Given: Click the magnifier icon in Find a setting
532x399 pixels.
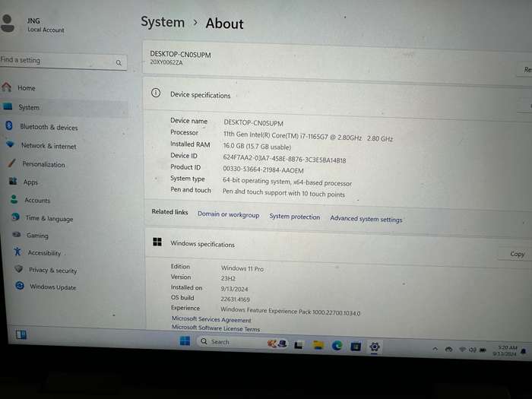Looking at the screenshot, I should click(x=119, y=63).
